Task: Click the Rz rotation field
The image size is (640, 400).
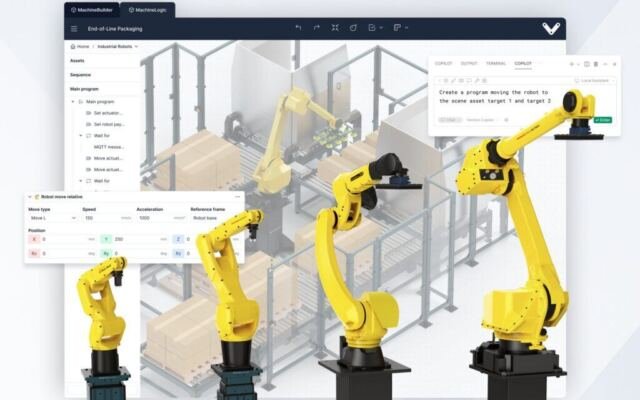Action: click(x=206, y=253)
